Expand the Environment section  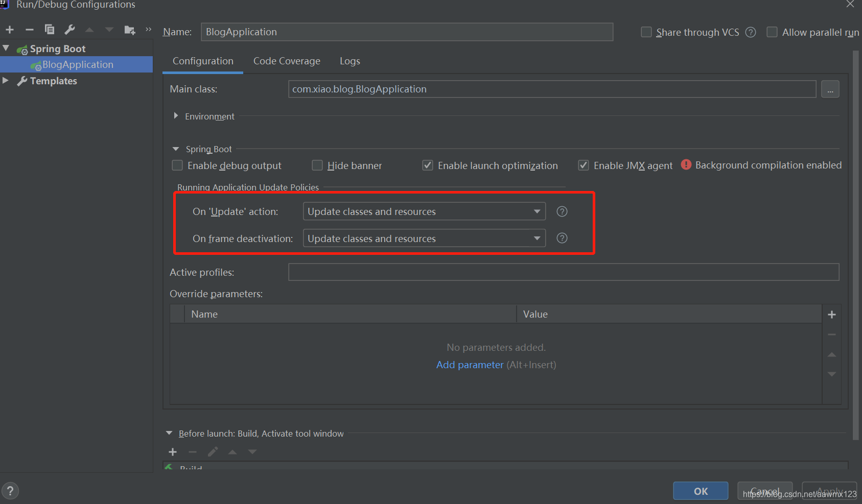pyautogui.click(x=176, y=116)
